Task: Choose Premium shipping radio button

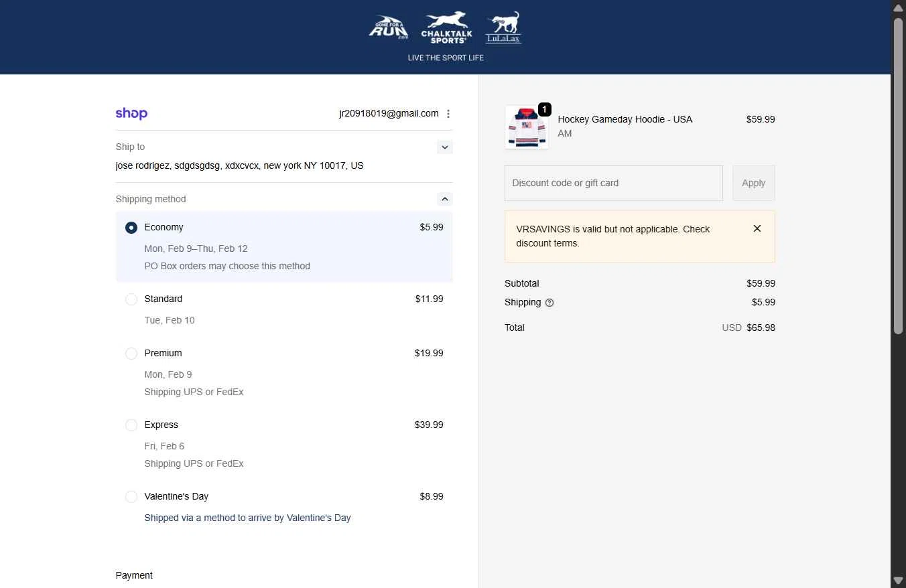Action: click(x=131, y=354)
